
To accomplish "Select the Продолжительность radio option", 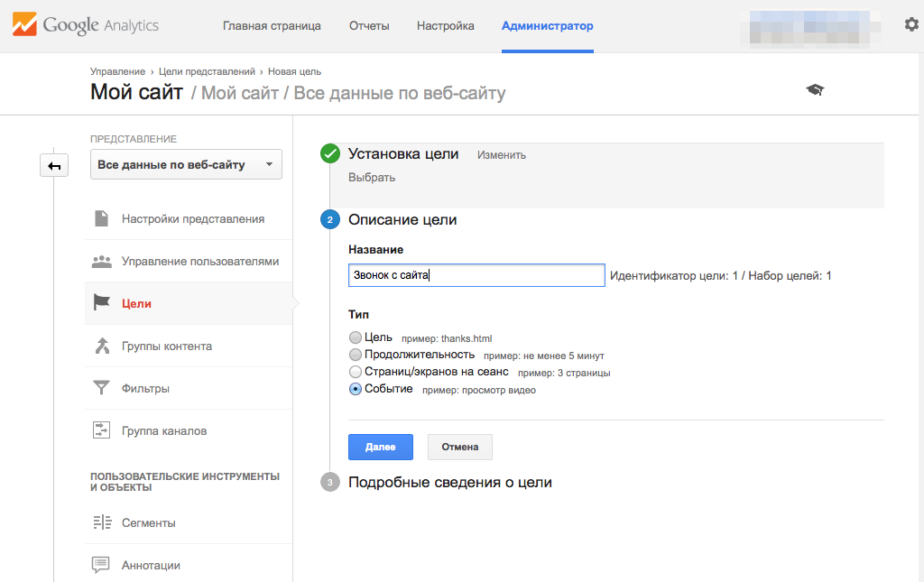I will (356, 355).
